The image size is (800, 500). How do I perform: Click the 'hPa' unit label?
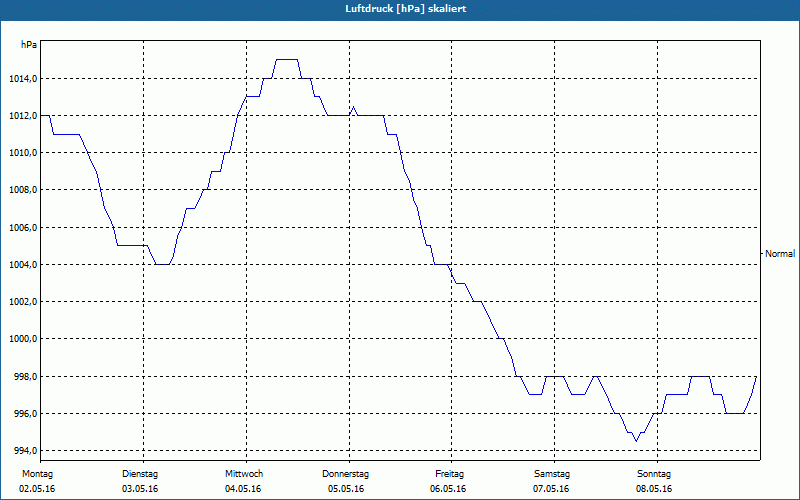coord(29,45)
